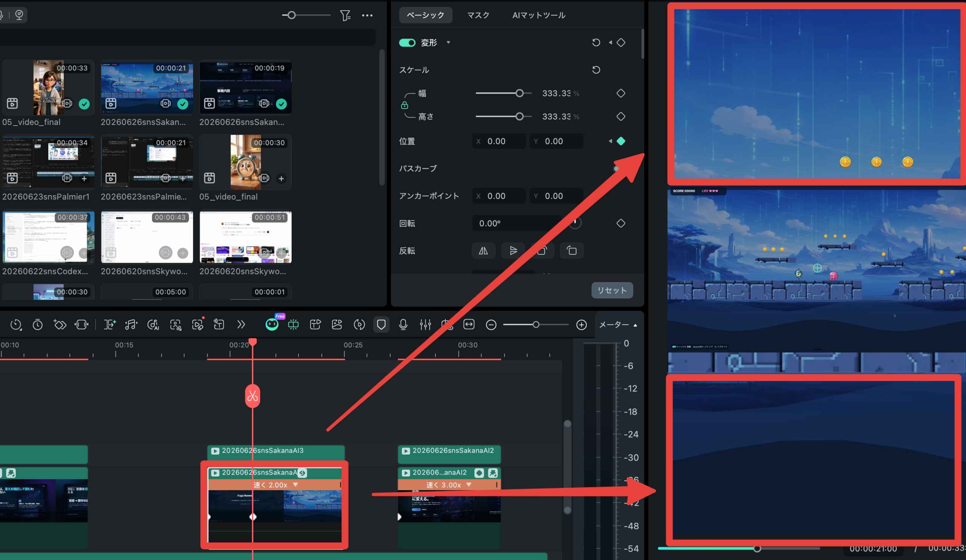This screenshot has width=966, height=560.
Task: Add keyframe for the 変形 section
Action: 621,43
